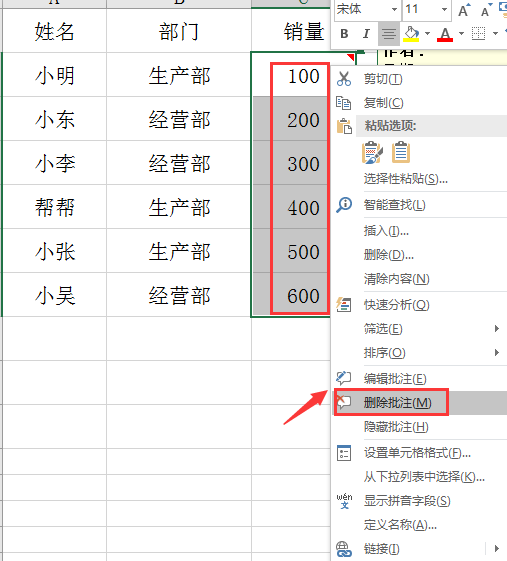Select the cell with name 帮帮
Image resolution: width=507 pixels, height=561 pixels.
tap(54, 207)
